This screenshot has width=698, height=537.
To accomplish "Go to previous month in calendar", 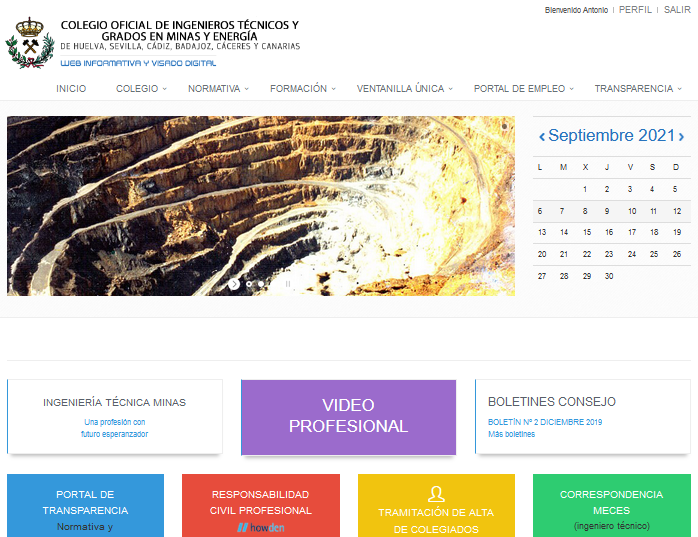I will point(542,136).
